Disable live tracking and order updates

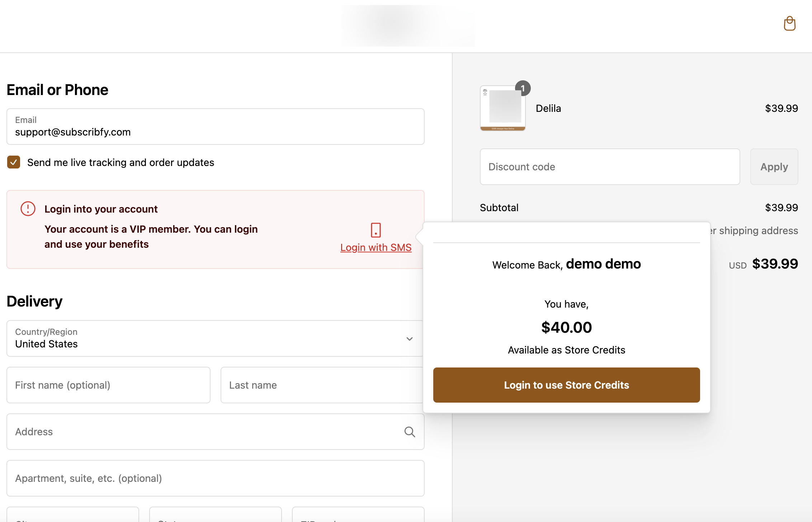pos(13,162)
